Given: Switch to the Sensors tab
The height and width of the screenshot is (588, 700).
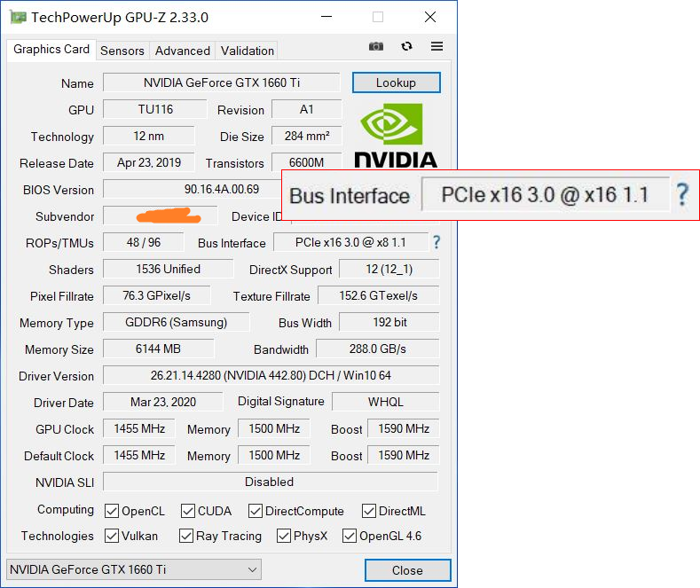Looking at the screenshot, I should tap(122, 51).
